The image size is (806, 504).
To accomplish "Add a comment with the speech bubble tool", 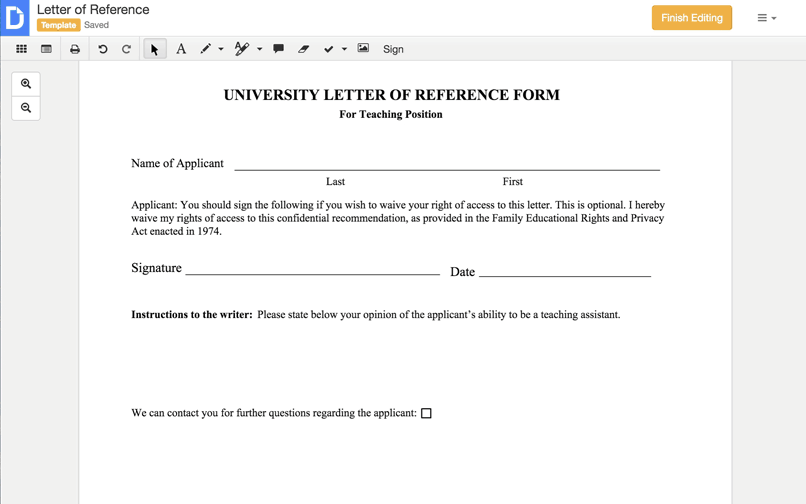I will click(x=278, y=49).
